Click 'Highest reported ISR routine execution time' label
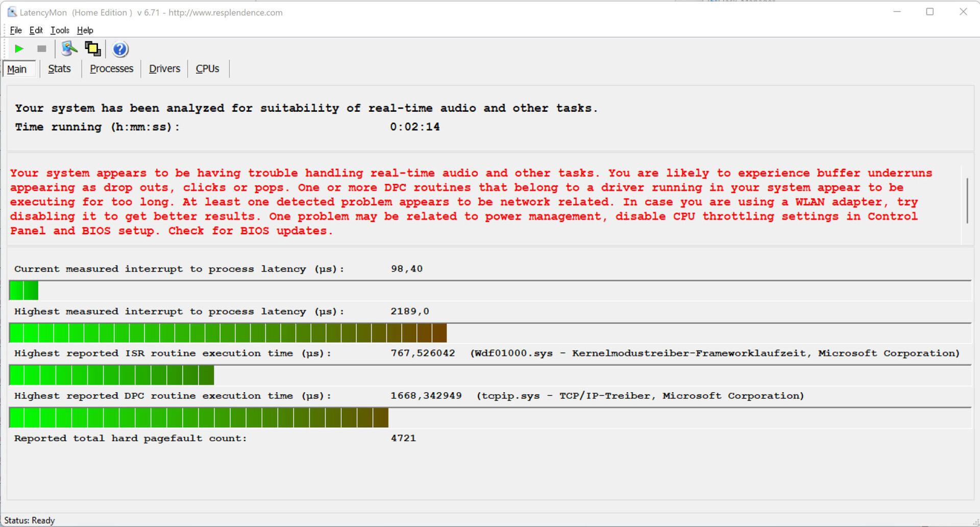This screenshot has width=980, height=527. click(173, 353)
